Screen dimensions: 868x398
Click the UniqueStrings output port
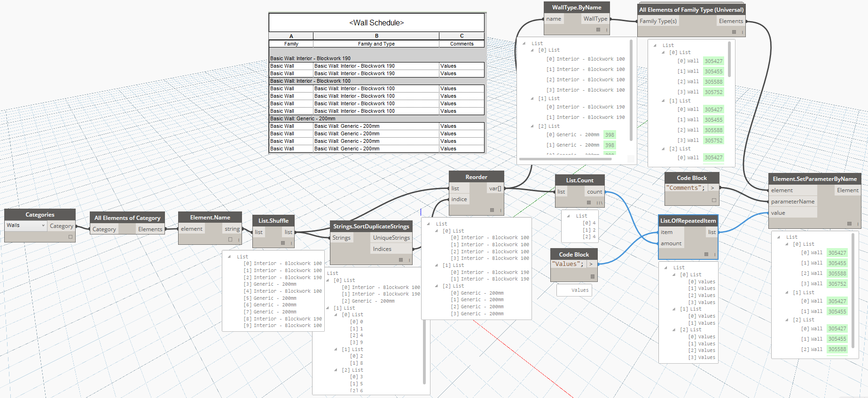391,238
